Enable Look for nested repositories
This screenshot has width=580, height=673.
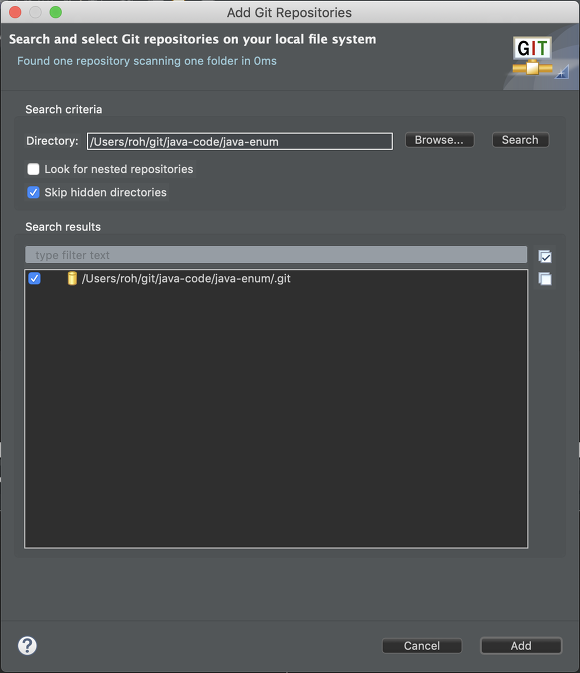(x=33, y=169)
